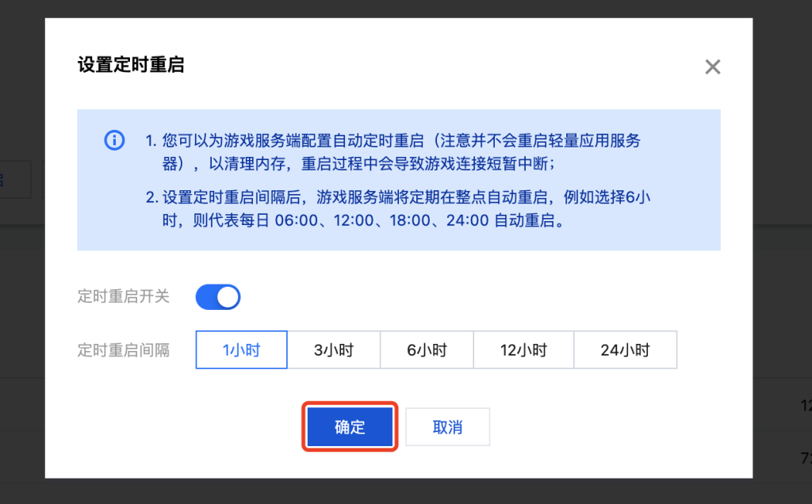Click the dimmed table row showing 12
Image resolution: width=812 pixels, height=504 pixels.
point(785,406)
